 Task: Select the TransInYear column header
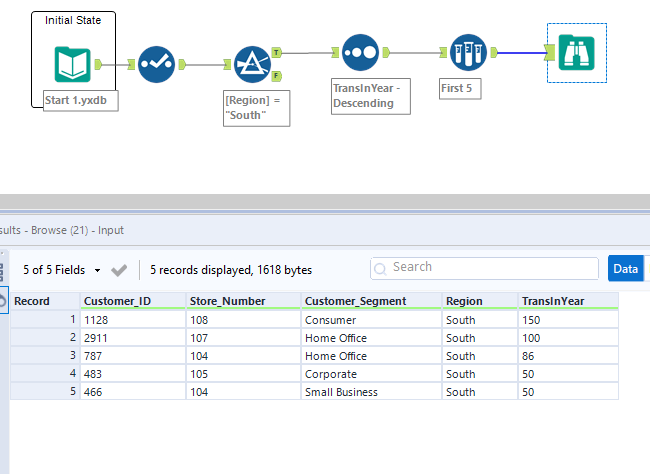tap(568, 301)
